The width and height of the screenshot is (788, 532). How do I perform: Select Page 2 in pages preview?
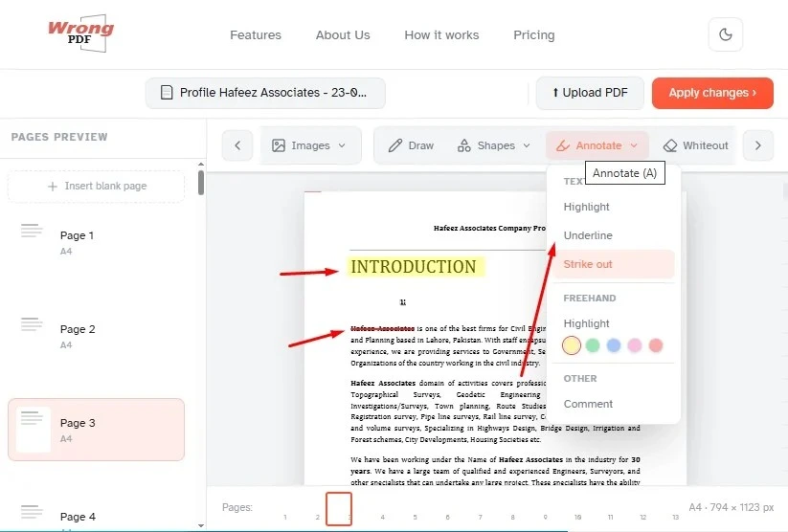97,336
